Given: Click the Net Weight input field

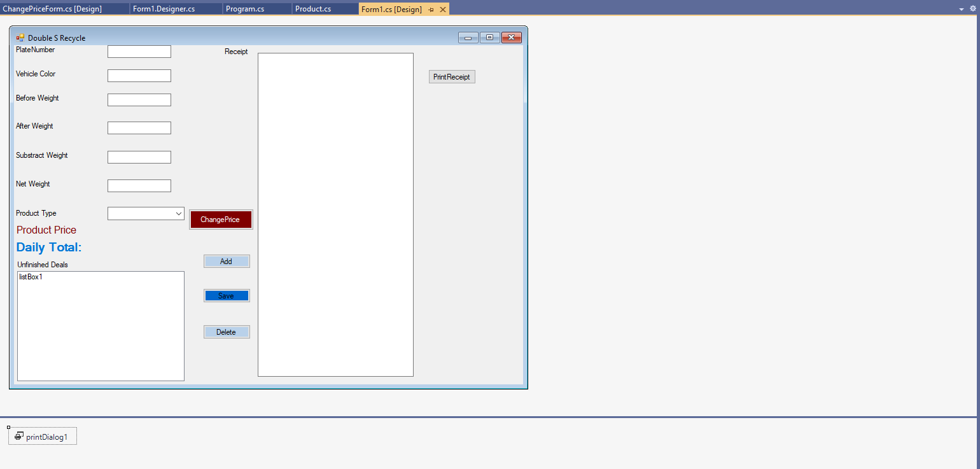Looking at the screenshot, I should (139, 185).
